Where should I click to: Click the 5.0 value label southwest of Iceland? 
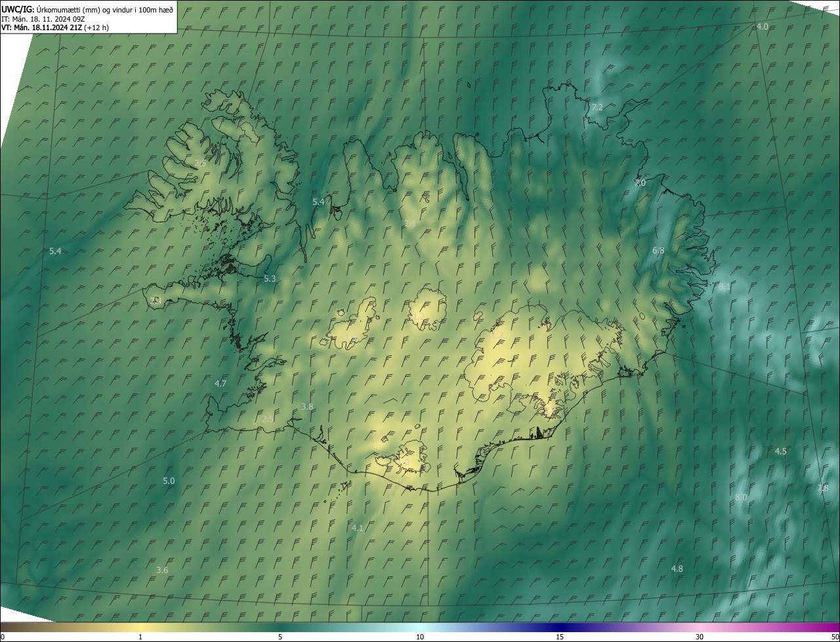point(169,481)
